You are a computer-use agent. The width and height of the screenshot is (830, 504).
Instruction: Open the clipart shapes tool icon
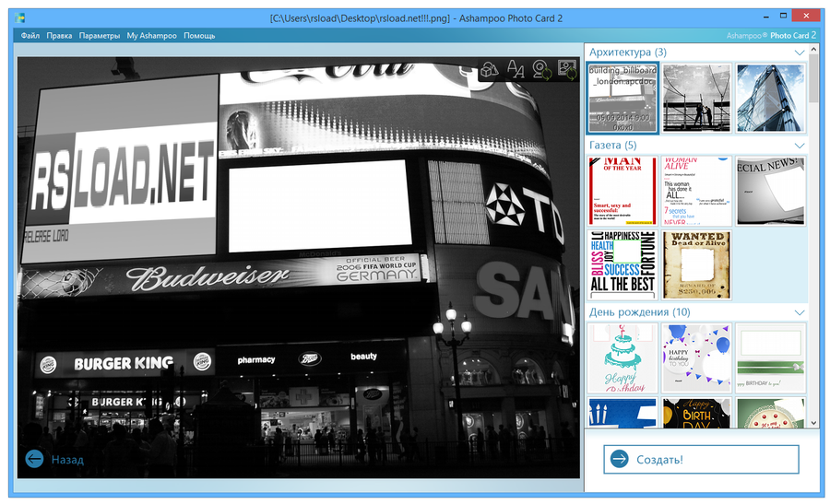490,69
